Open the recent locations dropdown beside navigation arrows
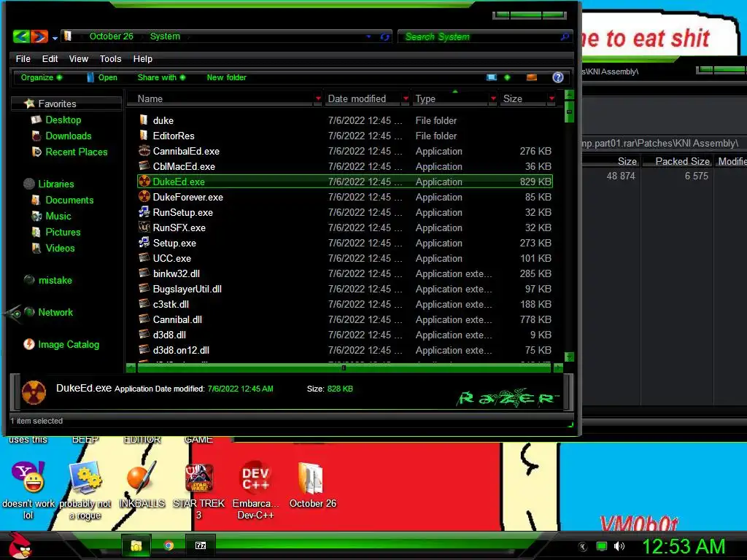Screen dimensions: 747x560 click(55, 38)
